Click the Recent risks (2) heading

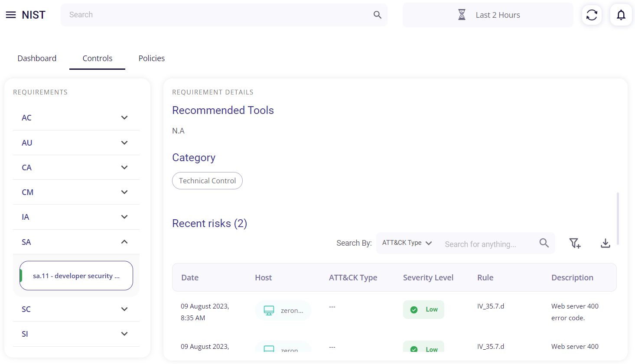[209, 223]
